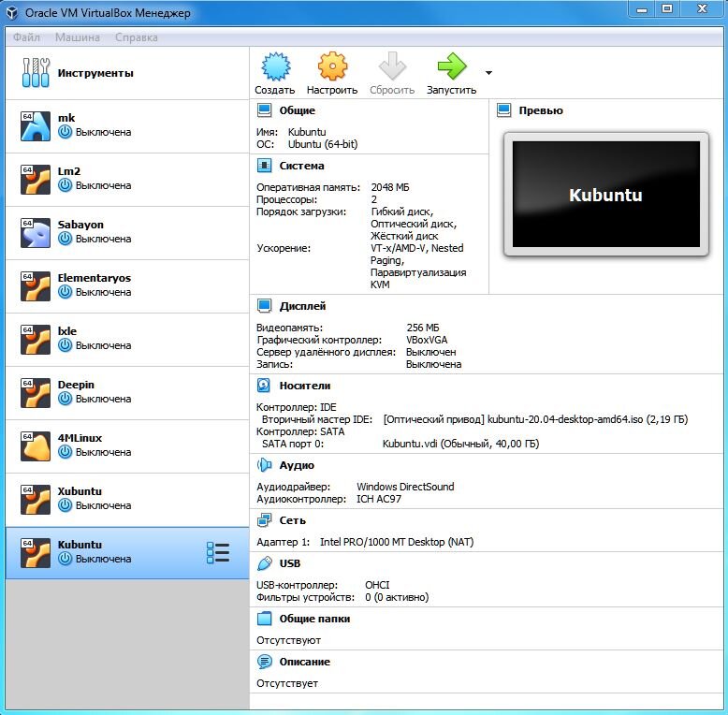Click the Описание speech bubble icon
Screen dimensions: 728x715
[x=265, y=662]
